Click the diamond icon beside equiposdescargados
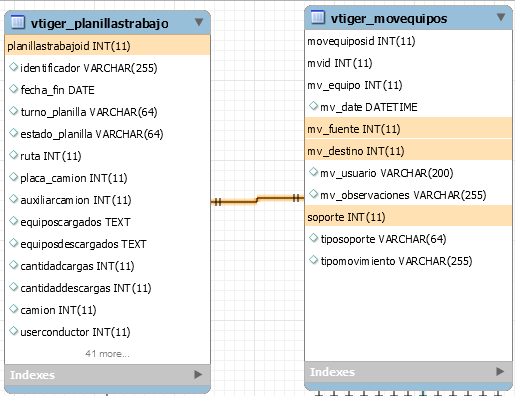The height and width of the screenshot is (396, 515). (x=13, y=243)
